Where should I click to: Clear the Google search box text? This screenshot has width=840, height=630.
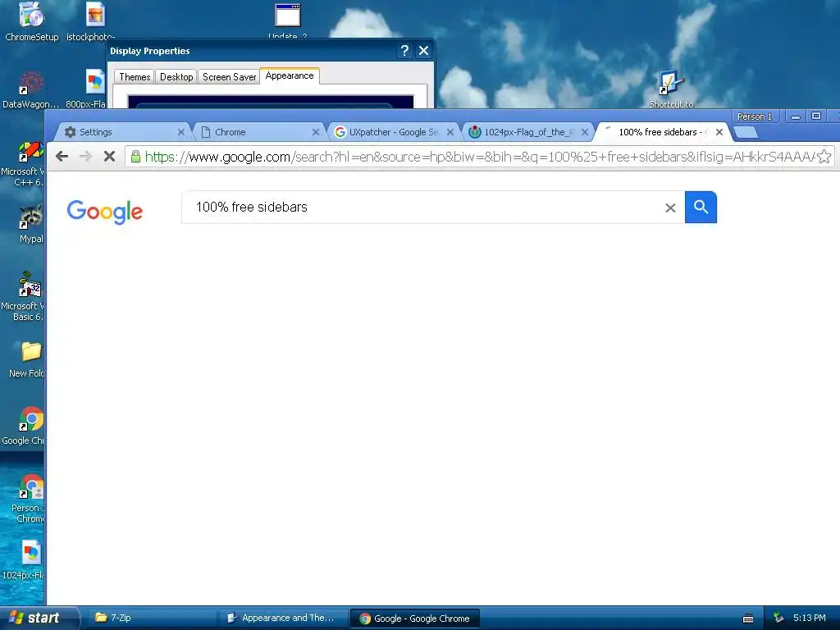(670, 208)
